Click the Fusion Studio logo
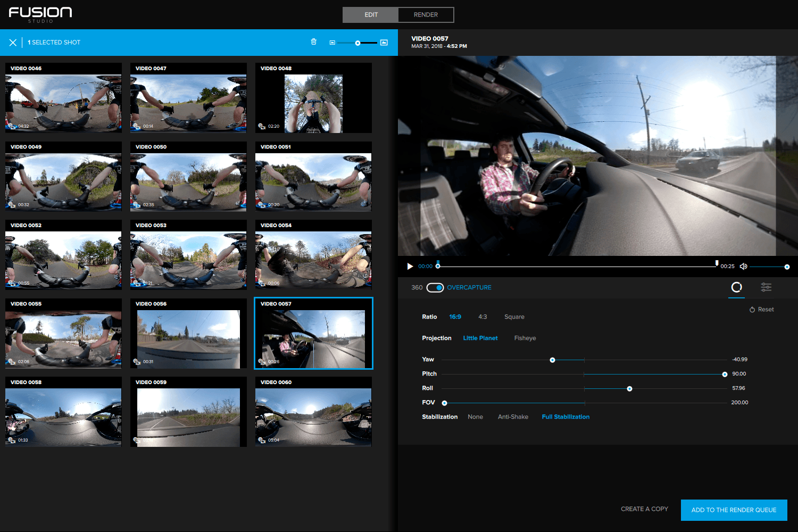This screenshot has width=798, height=532. click(x=40, y=14)
